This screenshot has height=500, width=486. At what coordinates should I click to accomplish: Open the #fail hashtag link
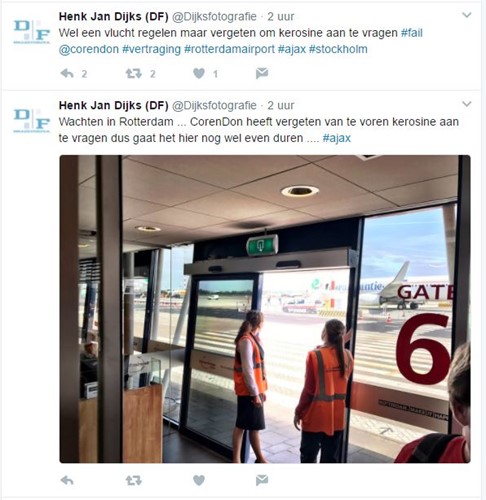pos(412,33)
